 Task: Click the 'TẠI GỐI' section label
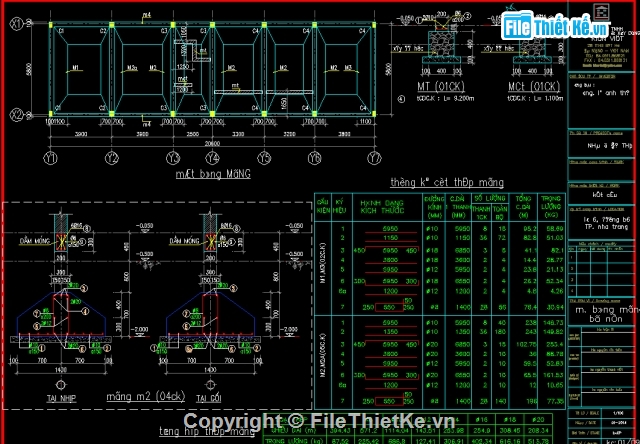(x=209, y=398)
